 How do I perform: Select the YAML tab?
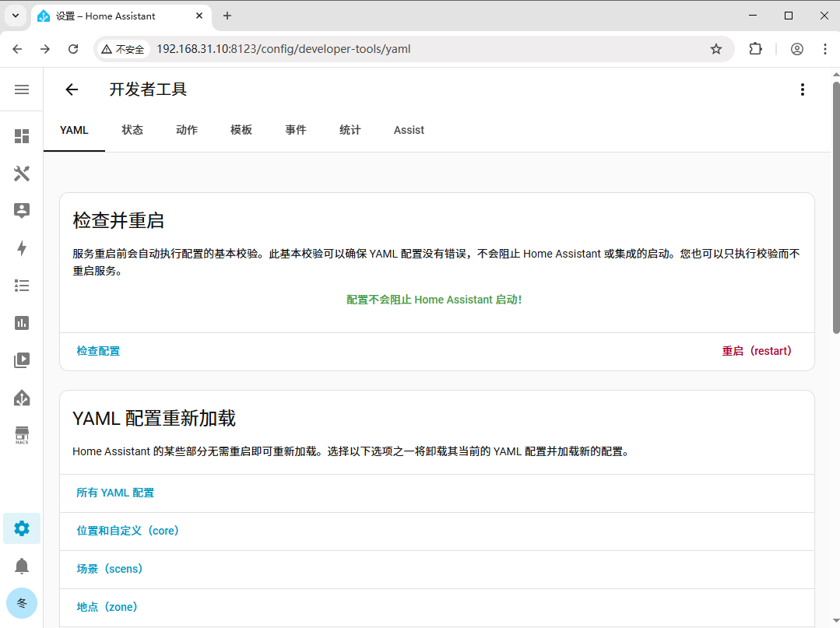[74, 130]
